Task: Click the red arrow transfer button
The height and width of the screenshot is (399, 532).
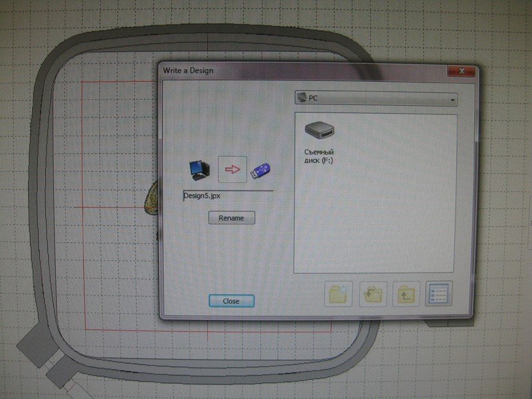Action: click(x=232, y=170)
